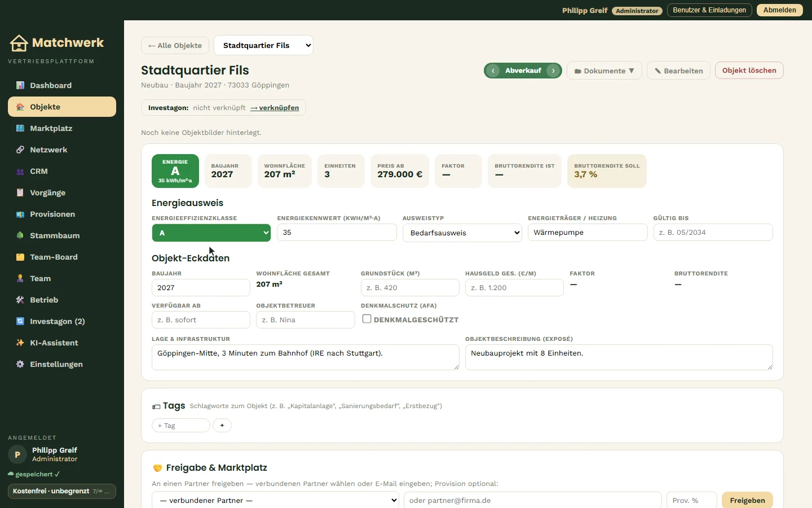Click the KI-Assistent sparkle icon in sidebar
The width and height of the screenshot is (812, 508).
tap(20, 343)
